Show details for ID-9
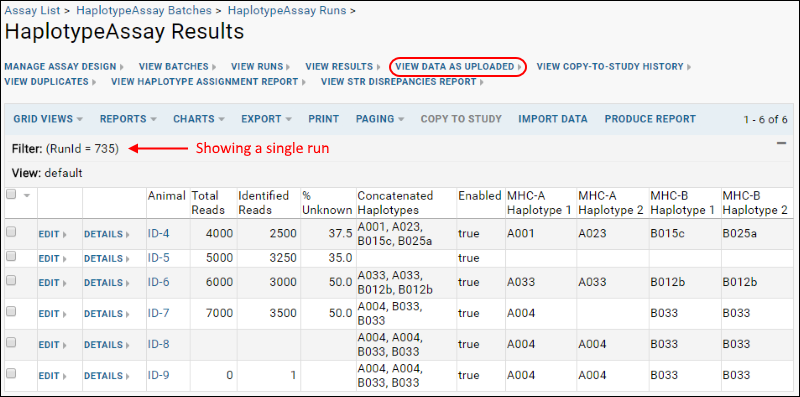 pos(107,376)
